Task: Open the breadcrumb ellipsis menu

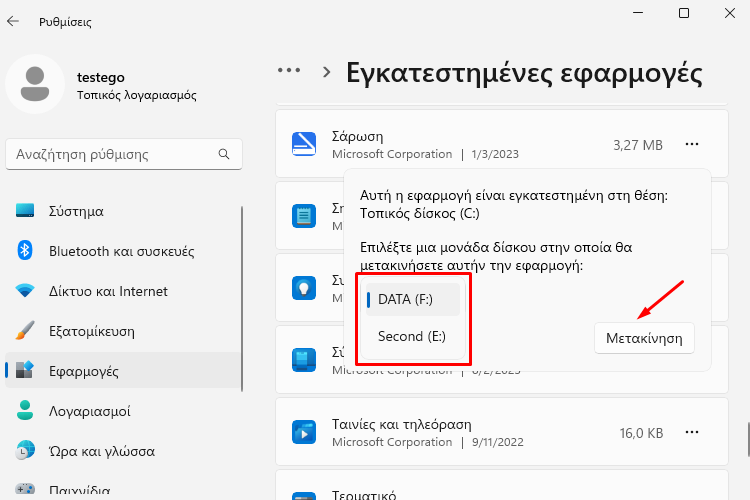Action: point(289,70)
